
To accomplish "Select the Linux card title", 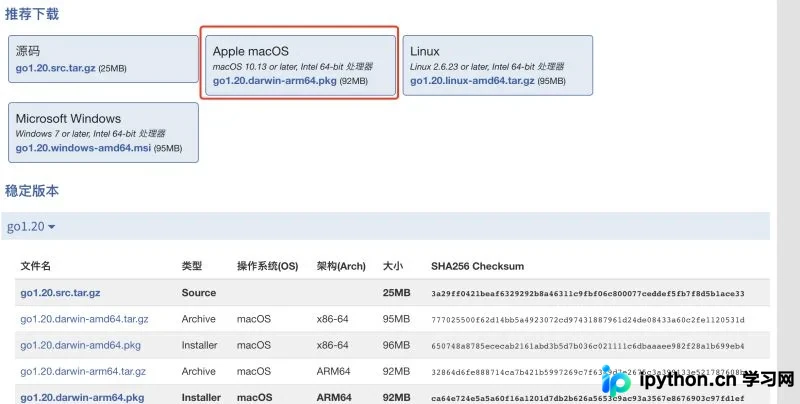I will click(x=424, y=51).
